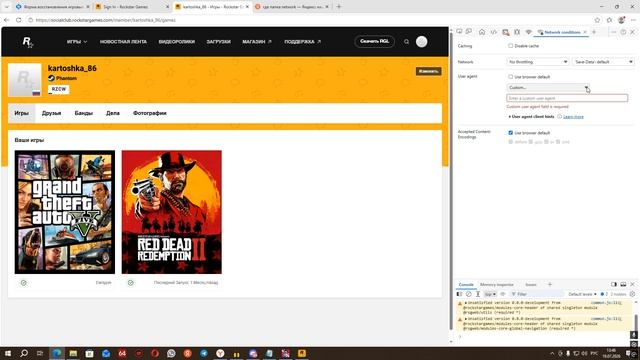
Task: Toggle the console live expression eye icon
Action: 503,294
